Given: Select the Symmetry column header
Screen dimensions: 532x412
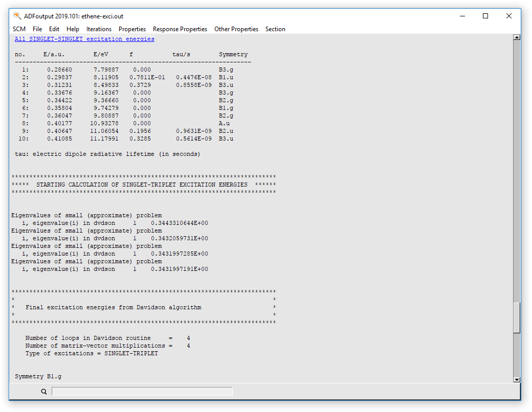Looking at the screenshot, I should click(x=233, y=54).
